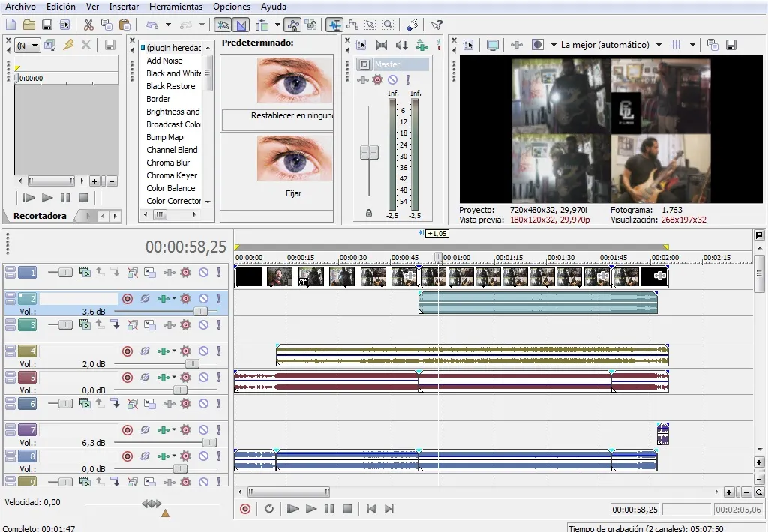Choose the Color Corrector effect
768x532 pixels.
173,201
